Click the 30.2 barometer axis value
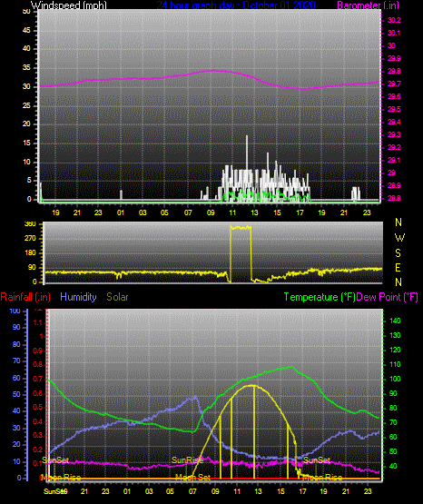Image resolution: width=423 pixels, height=504 pixels. 394,20
